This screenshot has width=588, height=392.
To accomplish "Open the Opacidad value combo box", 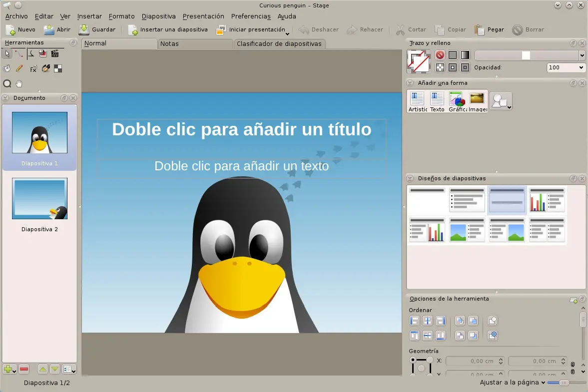I will point(566,67).
